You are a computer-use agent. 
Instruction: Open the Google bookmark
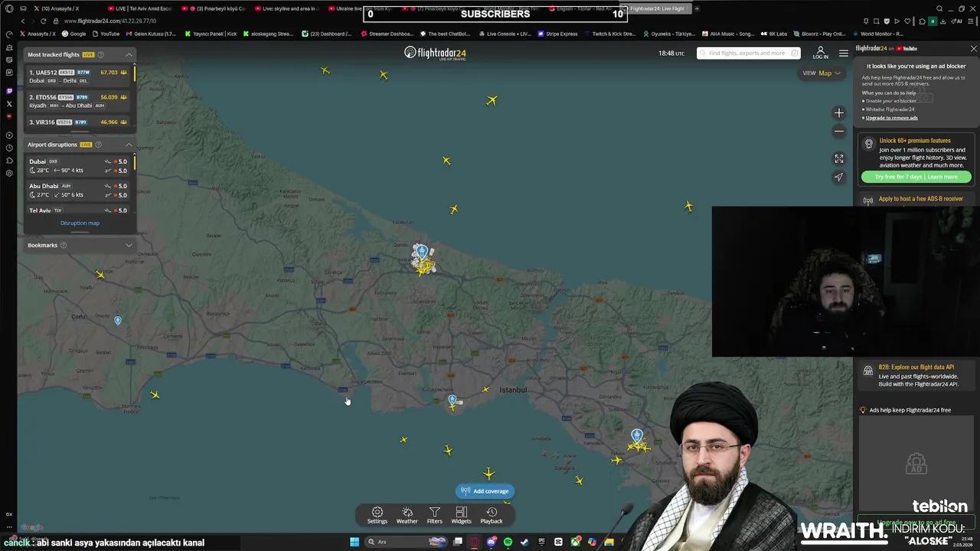click(x=75, y=34)
